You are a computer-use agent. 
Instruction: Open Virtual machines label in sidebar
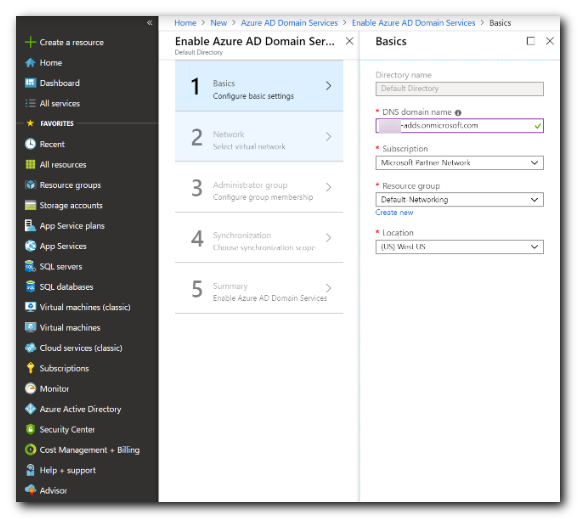point(70,328)
